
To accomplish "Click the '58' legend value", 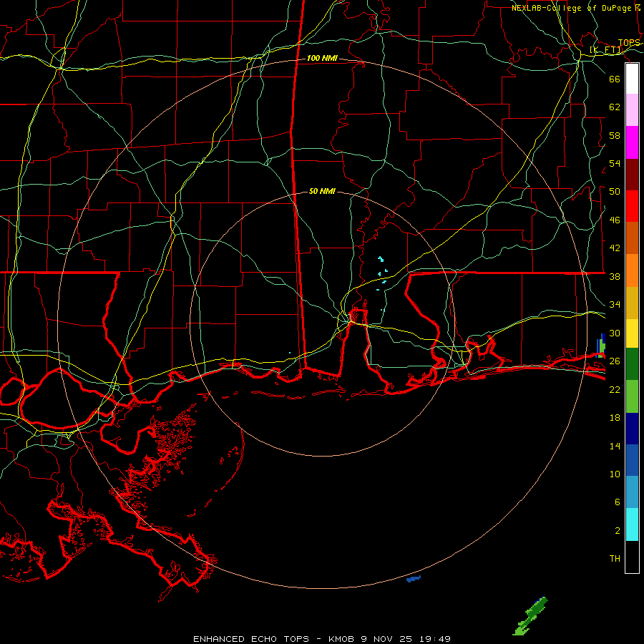I will [615, 135].
